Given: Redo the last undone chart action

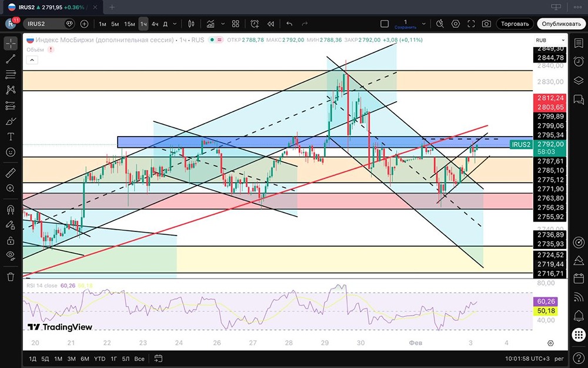Looking at the screenshot, I should (x=305, y=24).
